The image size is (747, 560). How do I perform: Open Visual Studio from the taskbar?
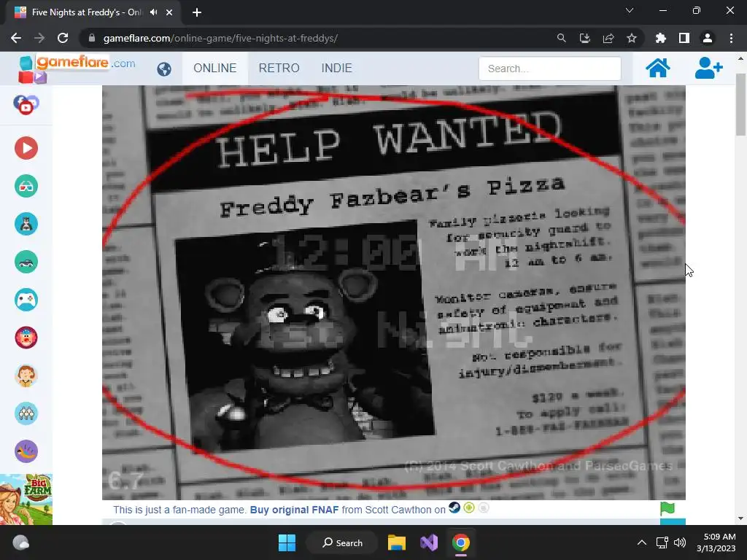point(429,542)
